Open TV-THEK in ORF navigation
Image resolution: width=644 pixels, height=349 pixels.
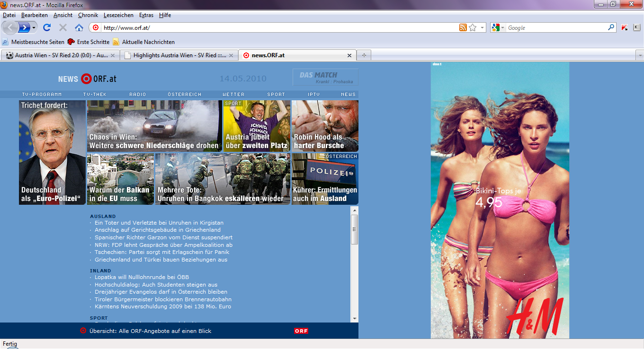click(95, 95)
